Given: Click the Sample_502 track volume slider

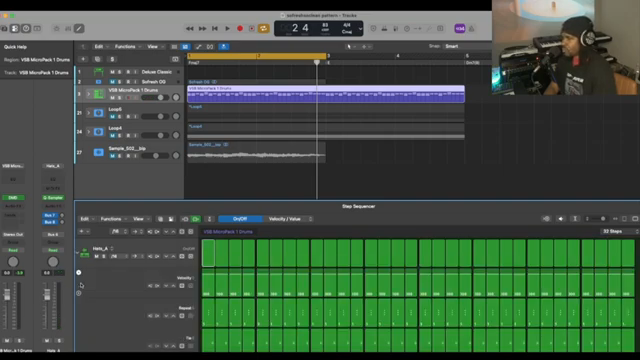Looking at the screenshot, I should pos(155,156).
